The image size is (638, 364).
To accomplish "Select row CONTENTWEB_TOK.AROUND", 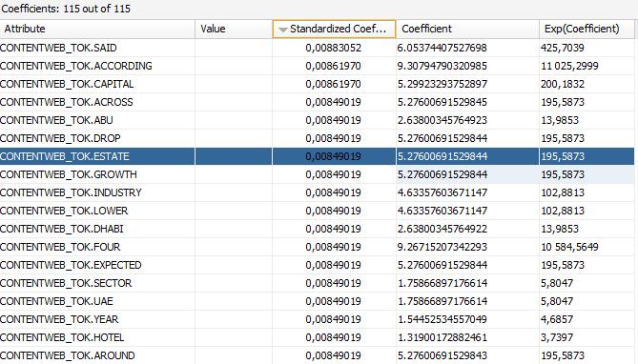I will click(317, 355).
